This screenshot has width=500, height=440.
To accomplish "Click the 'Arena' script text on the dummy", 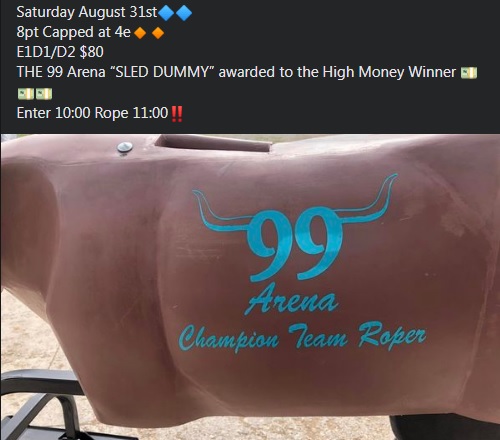I will coord(292,299).
